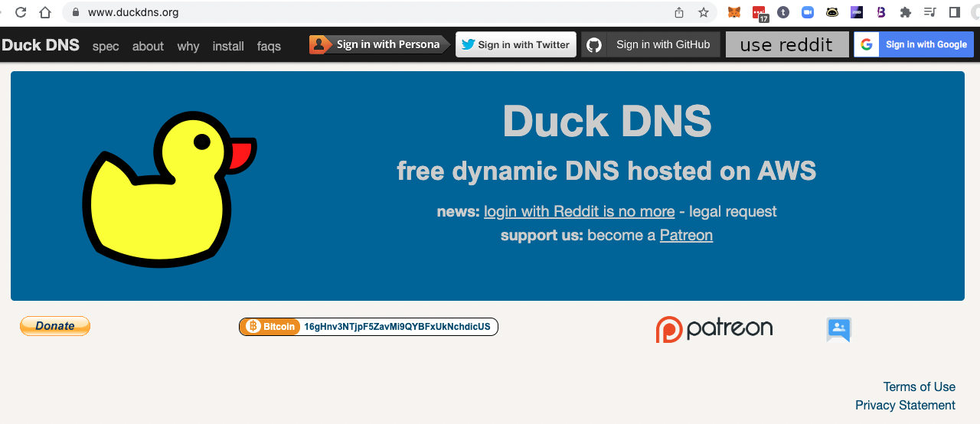Click the share page icon in address bar
Image resolution: width=980 pixels, height=424 pixels.
point(679,12)
